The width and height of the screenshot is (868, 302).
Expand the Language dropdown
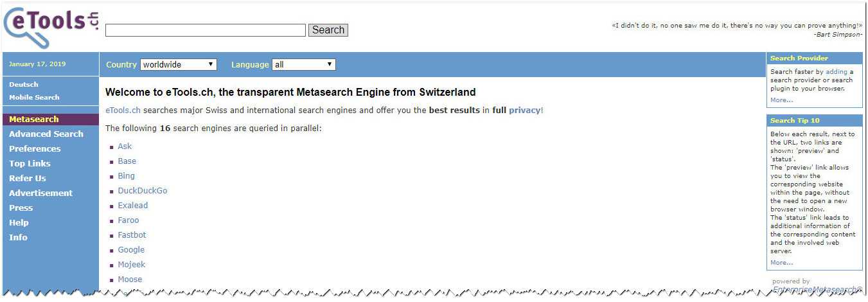pyautogui.click(x=303, y=65)
